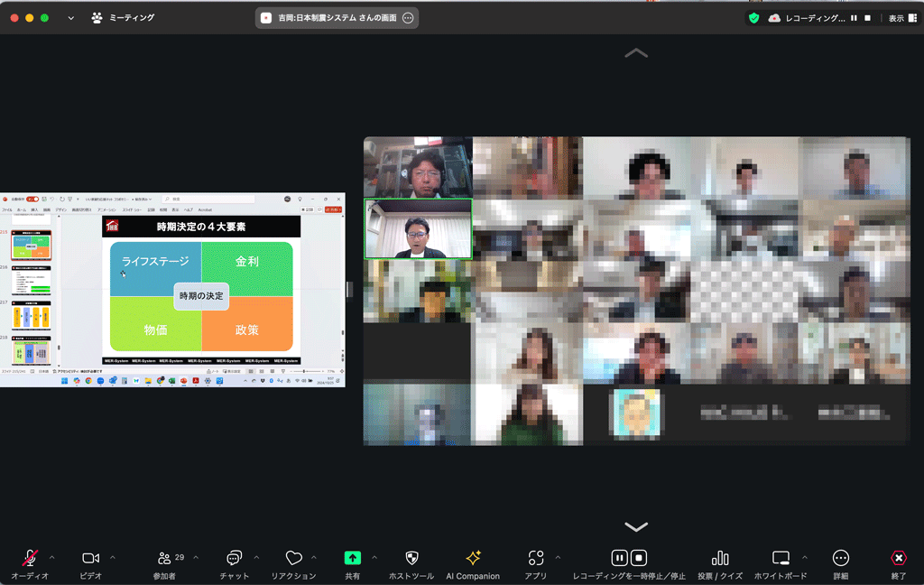Viewport: 924px width, 585px height.
Task: Open the 詳細 more options menu
Action: pyautogui.click(x=841, y=559)
